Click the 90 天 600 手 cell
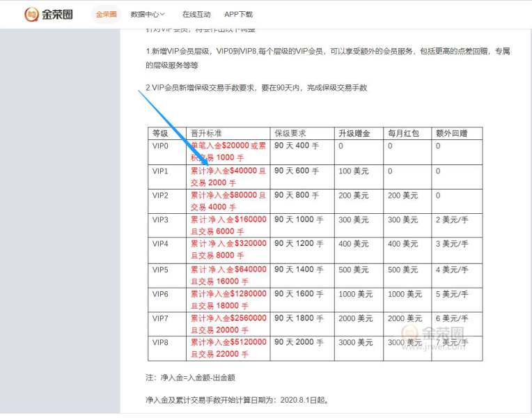Screen dimensions: 532x418 pos(302,177)
